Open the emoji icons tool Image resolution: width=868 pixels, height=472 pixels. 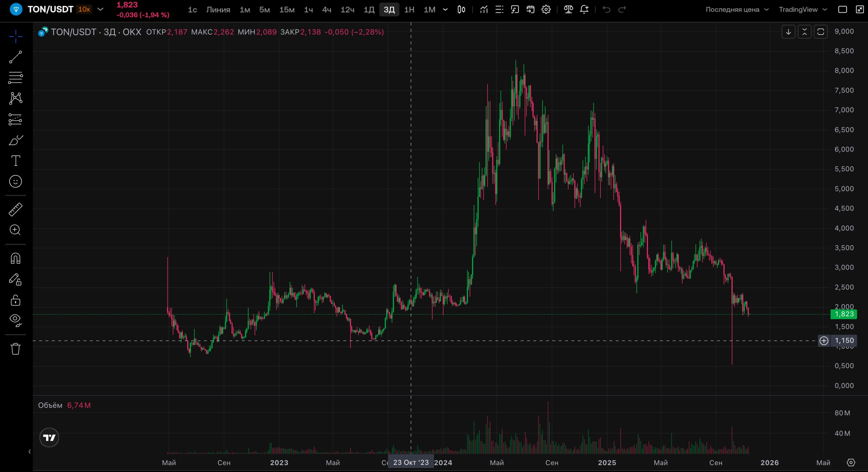pyautogui.click(x=16, y=182)
